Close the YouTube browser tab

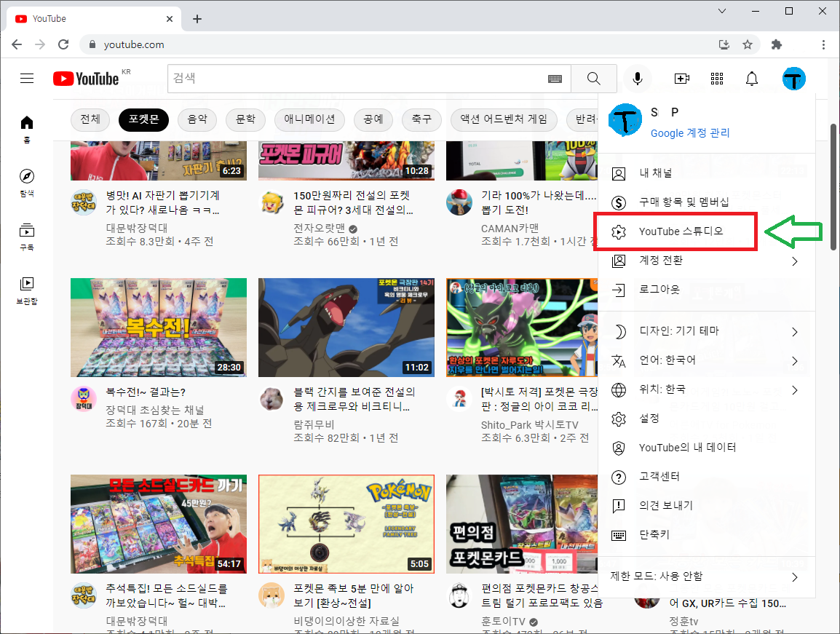[x=170, y=19]
